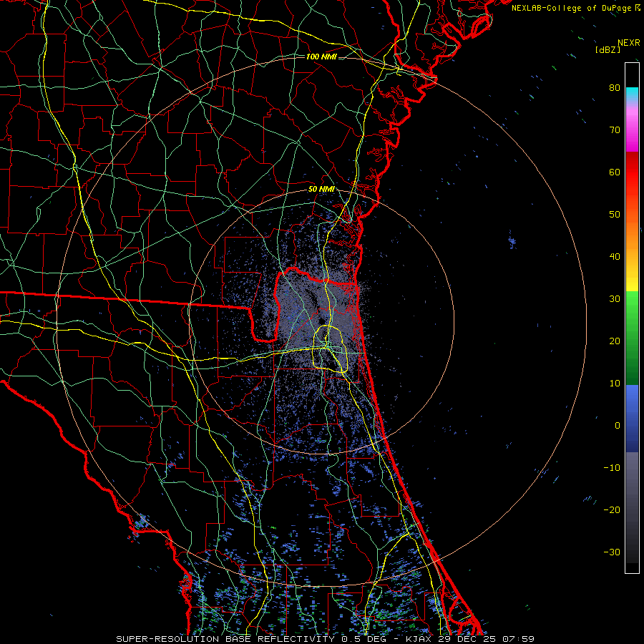Click the -10 dBZ scale value

(x=612, y=468)
